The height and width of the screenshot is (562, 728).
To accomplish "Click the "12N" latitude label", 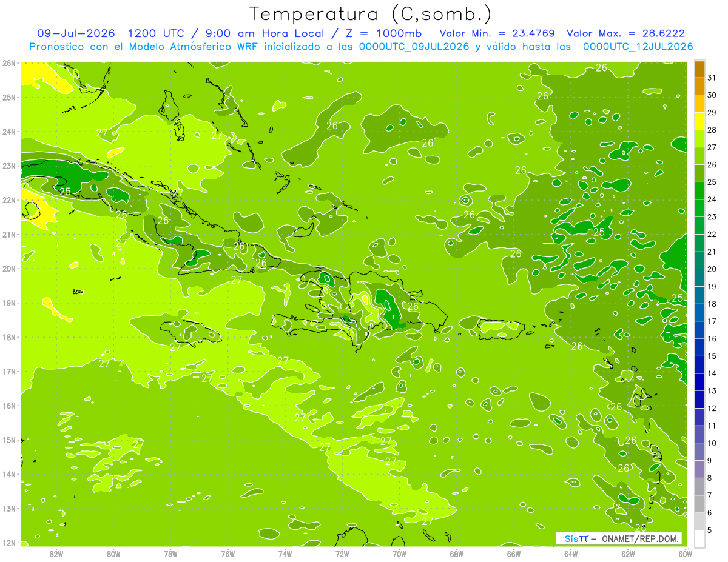I will click(8, 543).
